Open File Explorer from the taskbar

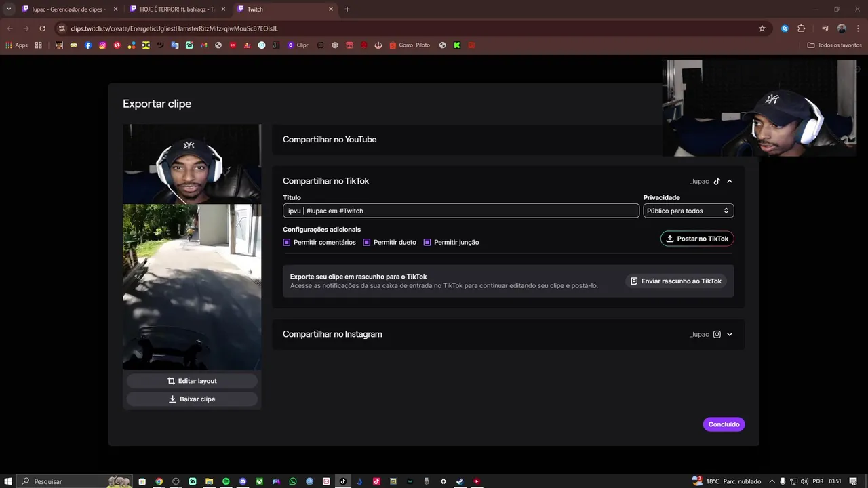click(209, 481)
